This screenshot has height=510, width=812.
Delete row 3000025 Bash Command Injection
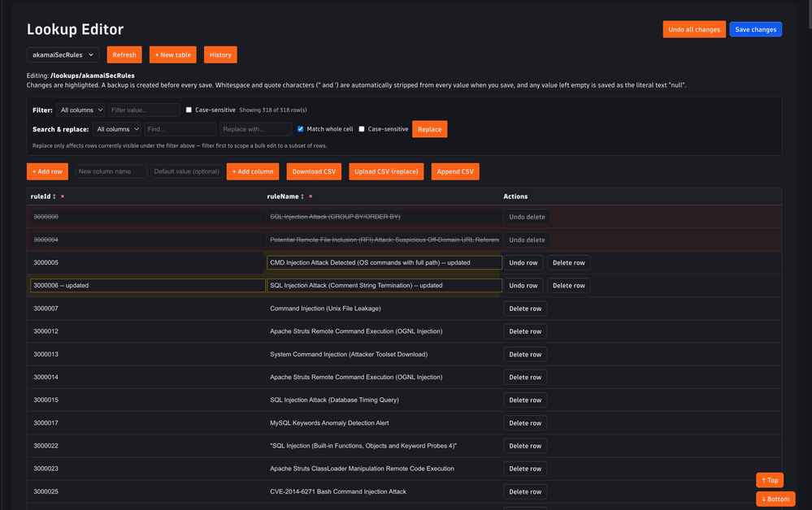click(525, 492)
